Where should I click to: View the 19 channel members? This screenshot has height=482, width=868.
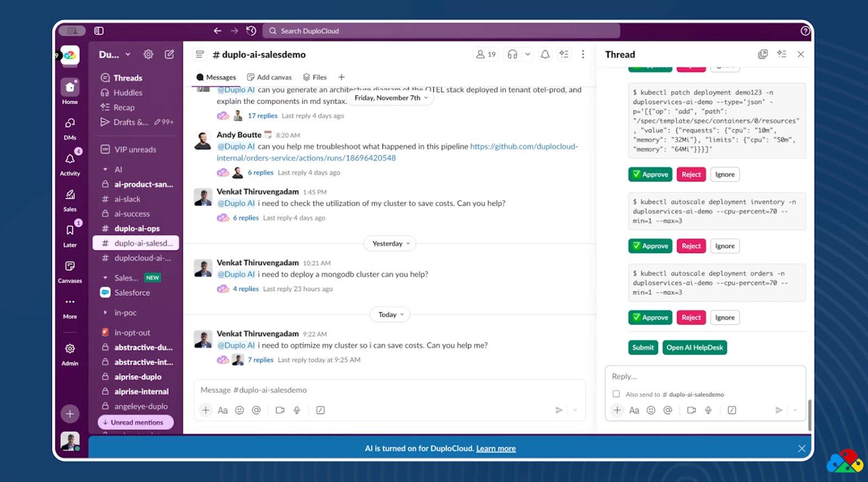click(x=486, y=54)
